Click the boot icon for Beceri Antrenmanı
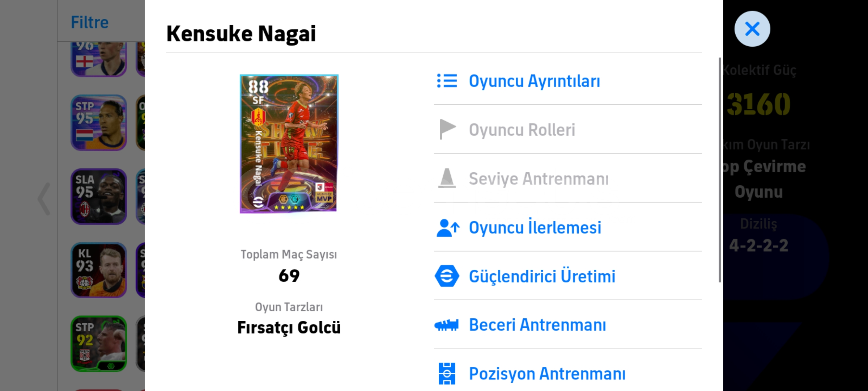Screen dimensions: 868x391 (447, 325)
